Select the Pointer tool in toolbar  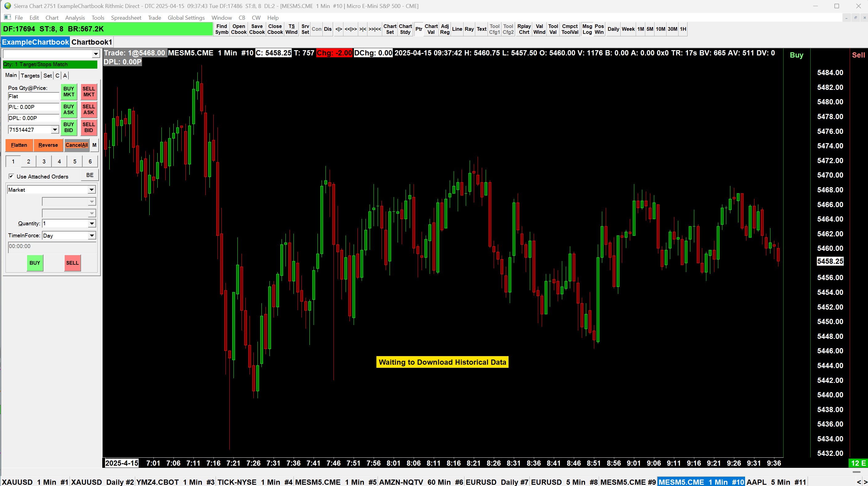tap(419, 29)
